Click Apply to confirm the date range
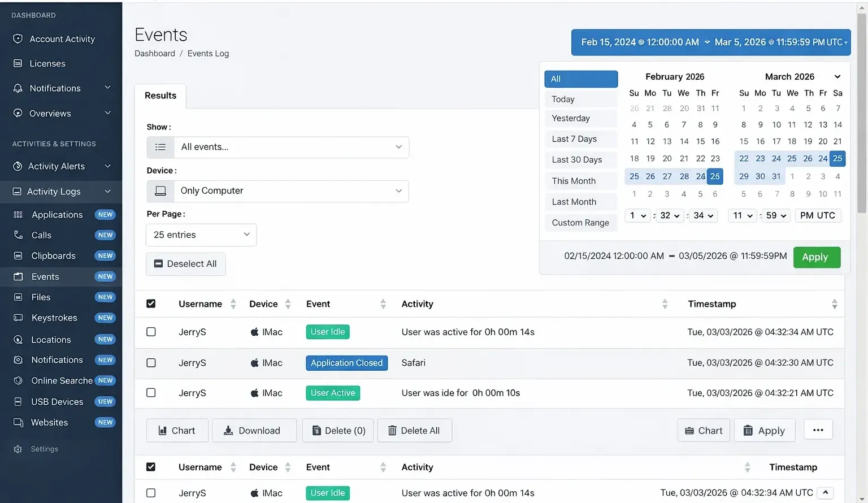The width and height of the screenshot is (868, 503). click(x=816, y=257)
